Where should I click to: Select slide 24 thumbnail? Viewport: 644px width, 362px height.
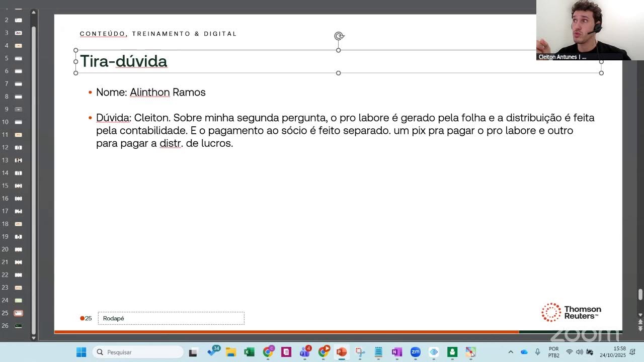click(18, 300)
